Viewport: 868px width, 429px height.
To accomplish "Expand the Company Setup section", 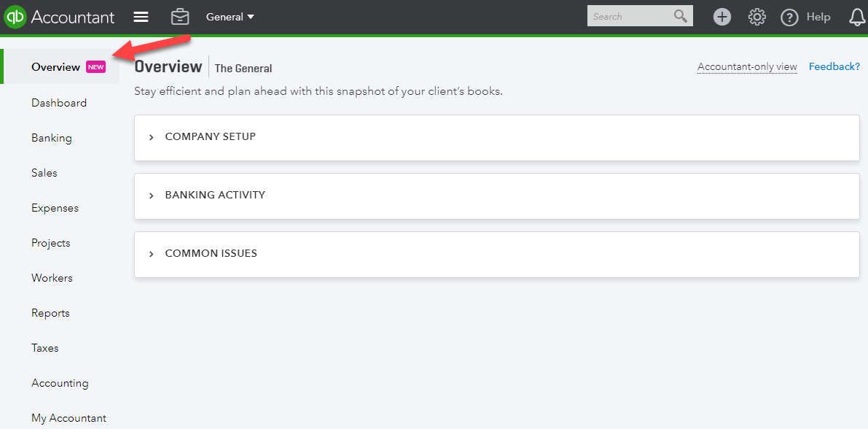I will (496, 137).
